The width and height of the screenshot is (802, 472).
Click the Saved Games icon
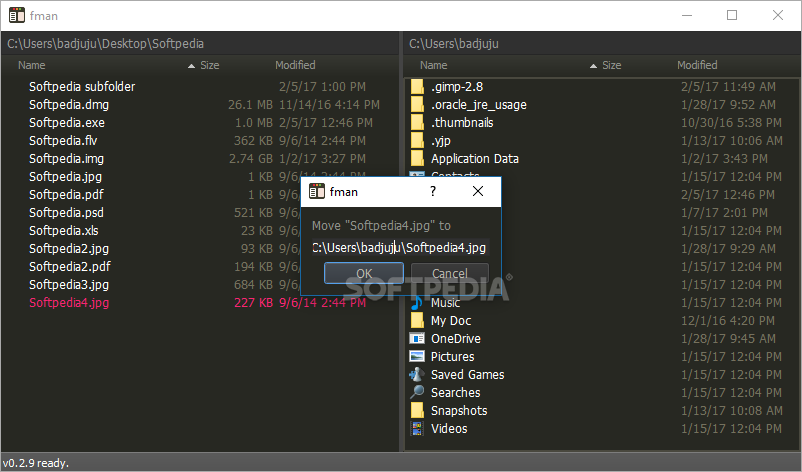click(417, 374)
